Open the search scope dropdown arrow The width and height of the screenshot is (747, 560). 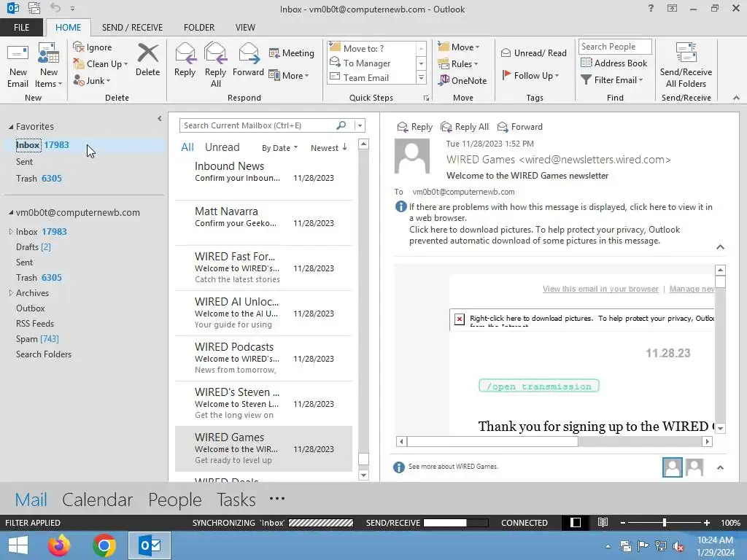360,125
